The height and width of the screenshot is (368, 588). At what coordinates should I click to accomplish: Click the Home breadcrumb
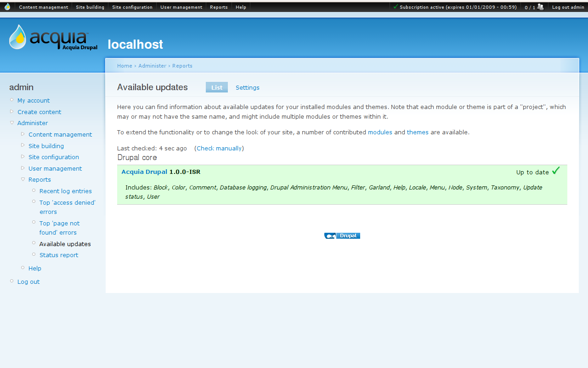pos(124,65)
